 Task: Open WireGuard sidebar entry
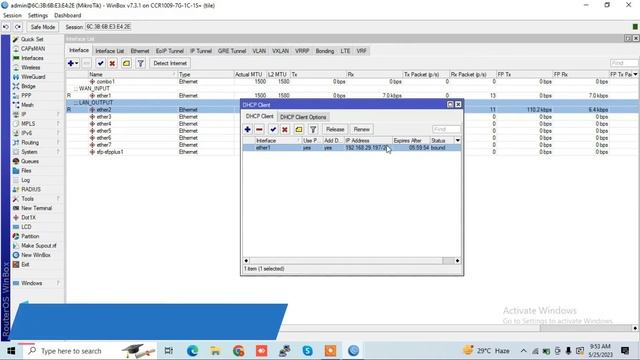(33, 77)
